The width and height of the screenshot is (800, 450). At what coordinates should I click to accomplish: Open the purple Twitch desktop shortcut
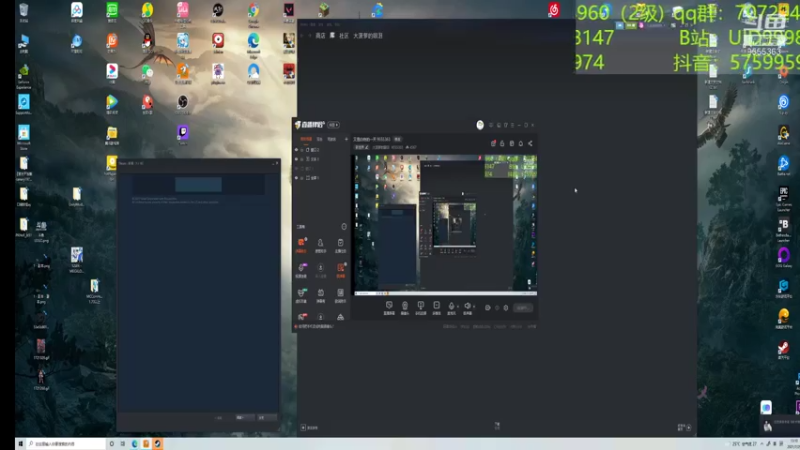point(182,133)
